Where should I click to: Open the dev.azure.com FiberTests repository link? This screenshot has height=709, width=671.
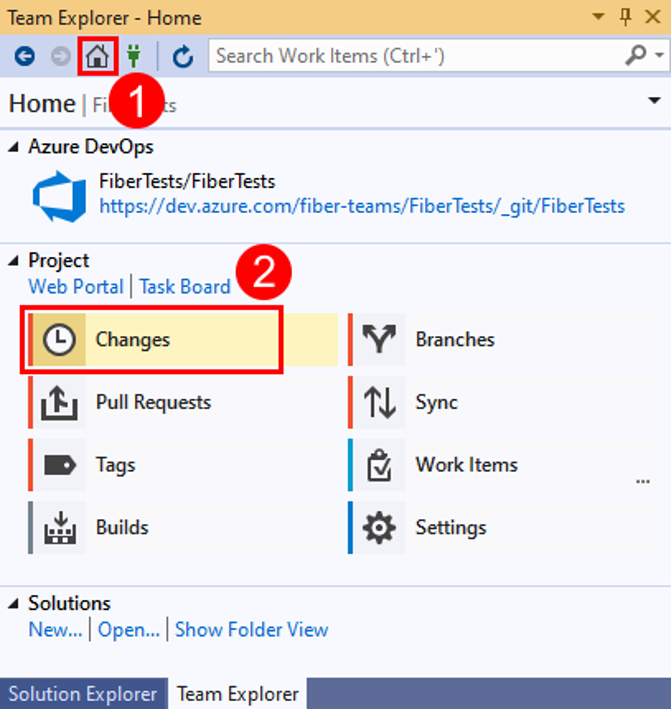tap(362, 206)
